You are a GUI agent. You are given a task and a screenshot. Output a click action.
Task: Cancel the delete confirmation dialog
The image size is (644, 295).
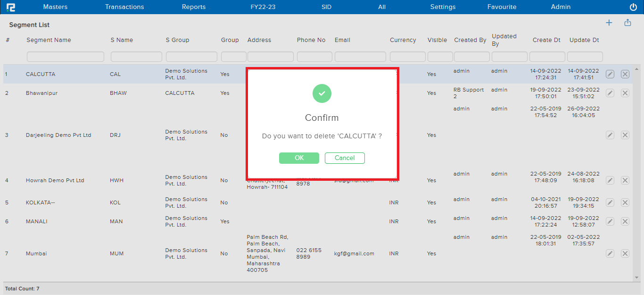345,158
